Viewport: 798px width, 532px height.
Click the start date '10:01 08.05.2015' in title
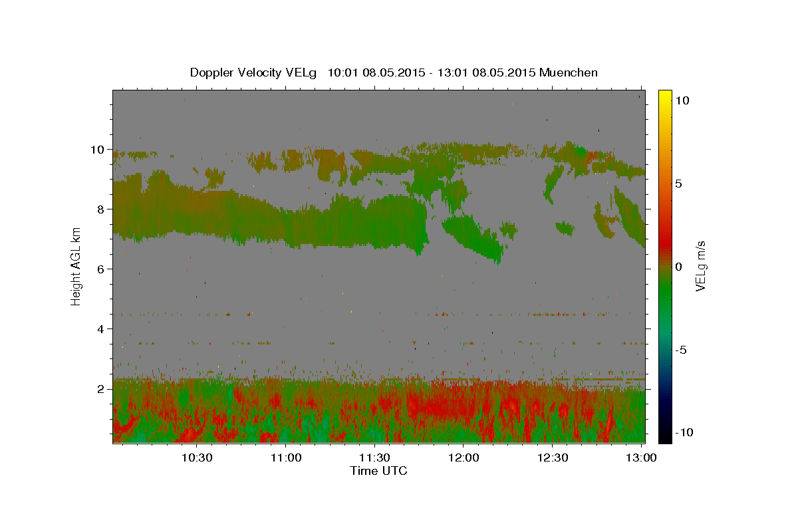click(x=375, y=72)
